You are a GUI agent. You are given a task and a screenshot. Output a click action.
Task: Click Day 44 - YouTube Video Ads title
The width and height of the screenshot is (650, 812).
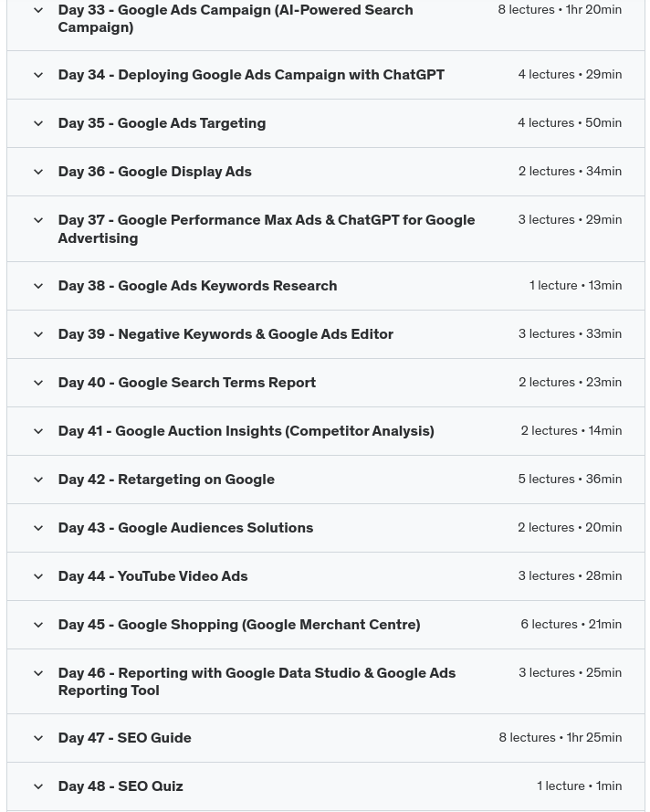coord(152,576)
